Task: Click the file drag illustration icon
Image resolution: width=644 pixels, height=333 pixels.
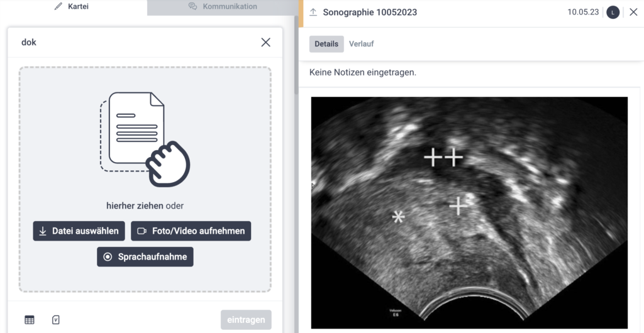Action: tap(145, 139)
